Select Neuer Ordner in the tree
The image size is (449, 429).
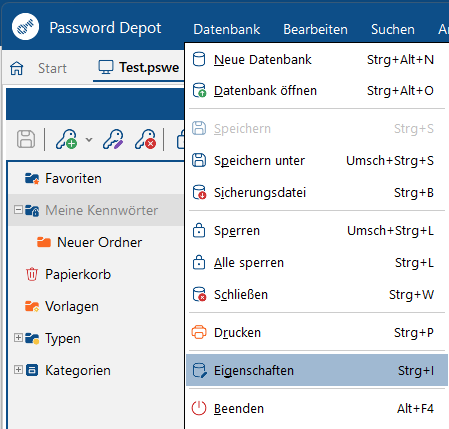tap(99, 242)
